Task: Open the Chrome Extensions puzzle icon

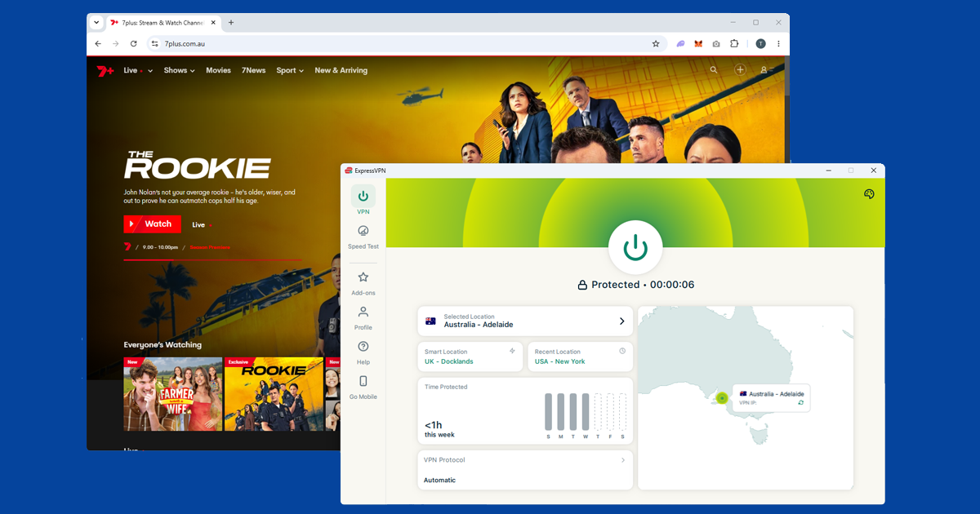Action: click(x=734, y=44)
